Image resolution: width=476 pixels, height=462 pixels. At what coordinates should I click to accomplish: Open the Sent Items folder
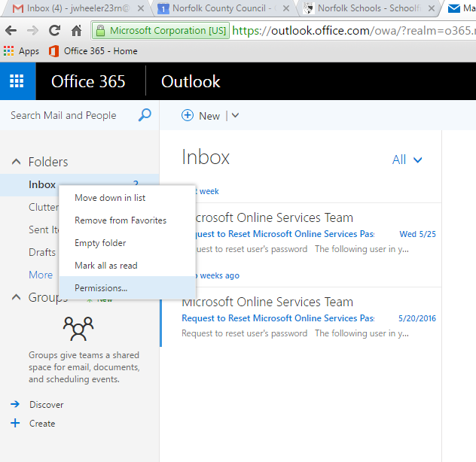pos(44,229)
